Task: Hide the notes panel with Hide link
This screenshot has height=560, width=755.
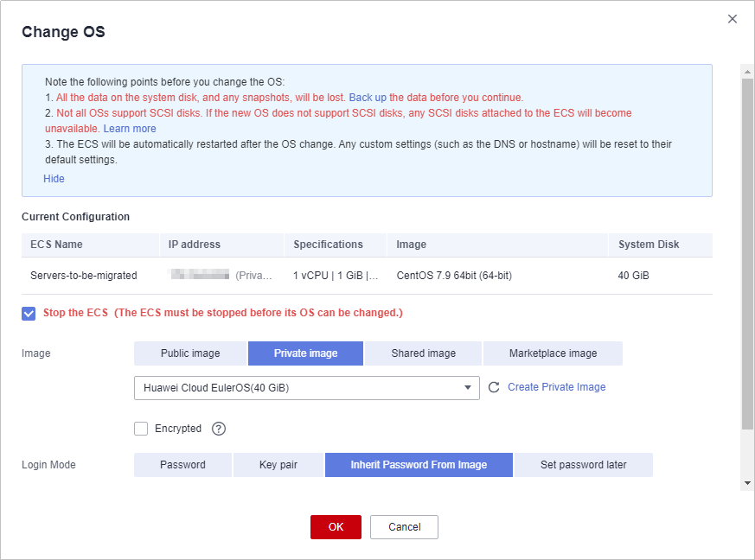Action: coord(54,179)
